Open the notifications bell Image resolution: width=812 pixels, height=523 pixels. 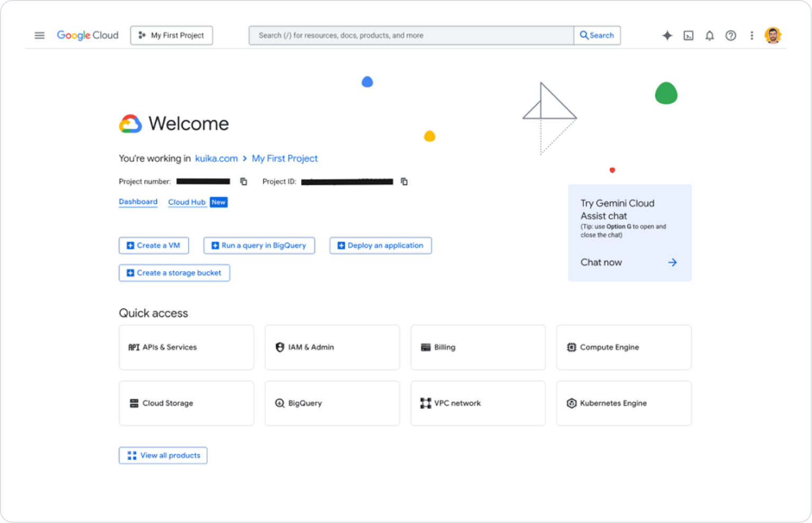coord(710,35)
